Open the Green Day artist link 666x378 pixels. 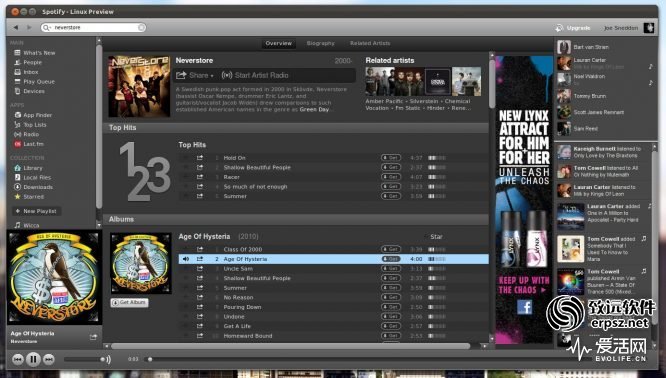(314, 110)
